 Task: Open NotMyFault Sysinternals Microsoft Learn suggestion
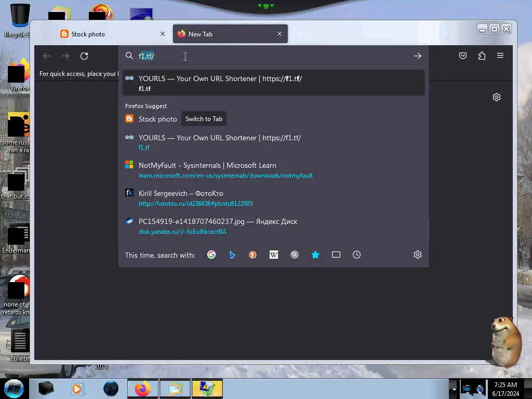273,170
